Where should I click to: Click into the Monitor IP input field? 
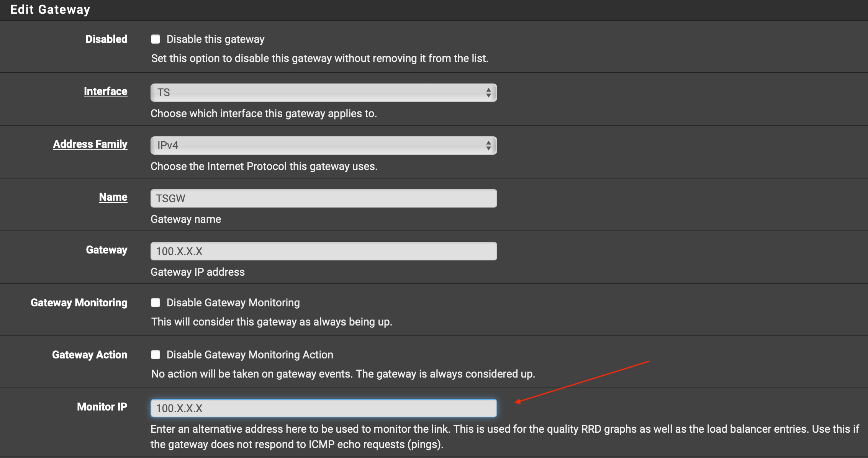pos(323,408)
